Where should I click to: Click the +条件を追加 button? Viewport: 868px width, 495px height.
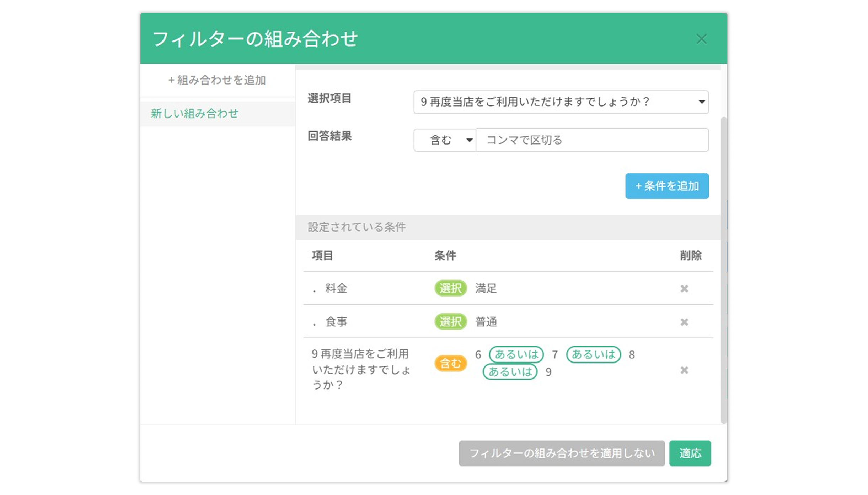click(x=667, y=186)
